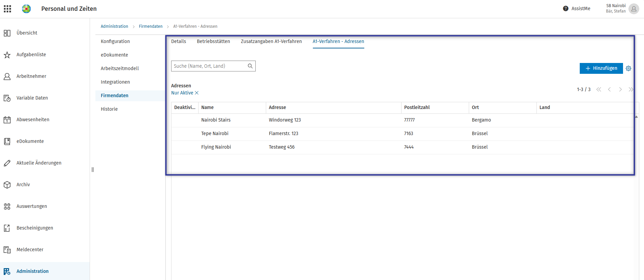Click the Archiv box icon
The height and width of the screenshot is (280, 644).
coord(7,185)
